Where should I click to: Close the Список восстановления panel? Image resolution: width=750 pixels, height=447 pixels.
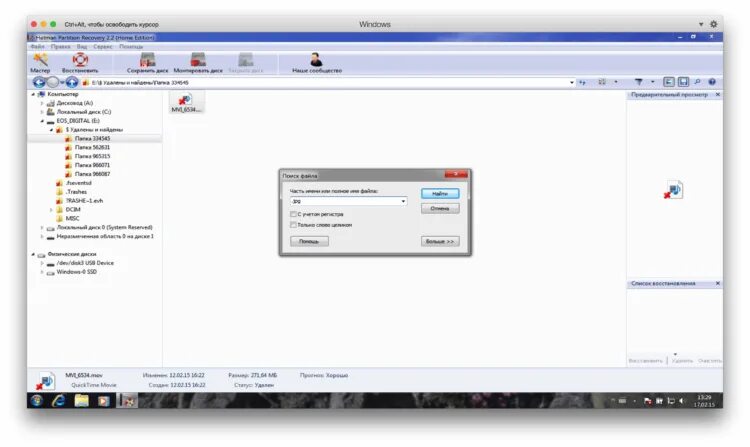(x=717, y=283)
